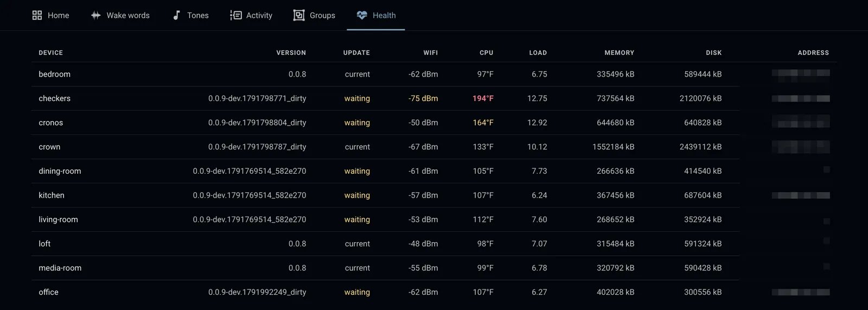Click the -48 dBm wifi value
Viewport: 868px width, 310px height.
pos(423,244)
